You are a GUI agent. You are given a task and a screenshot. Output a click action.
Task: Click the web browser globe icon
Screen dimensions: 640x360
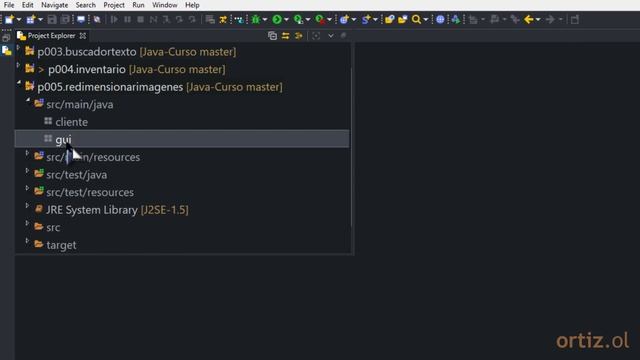(440, 19)
